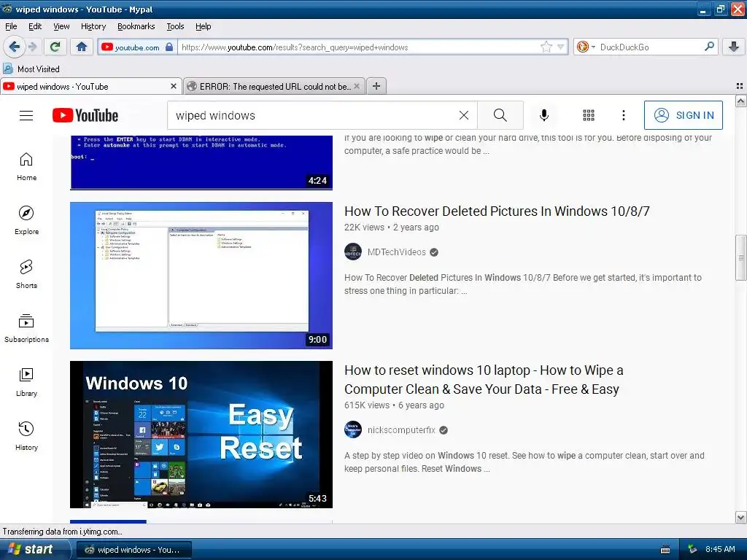Open the Tools menu
This screenshot has height=560, width=747.
[x=175, y=26]
